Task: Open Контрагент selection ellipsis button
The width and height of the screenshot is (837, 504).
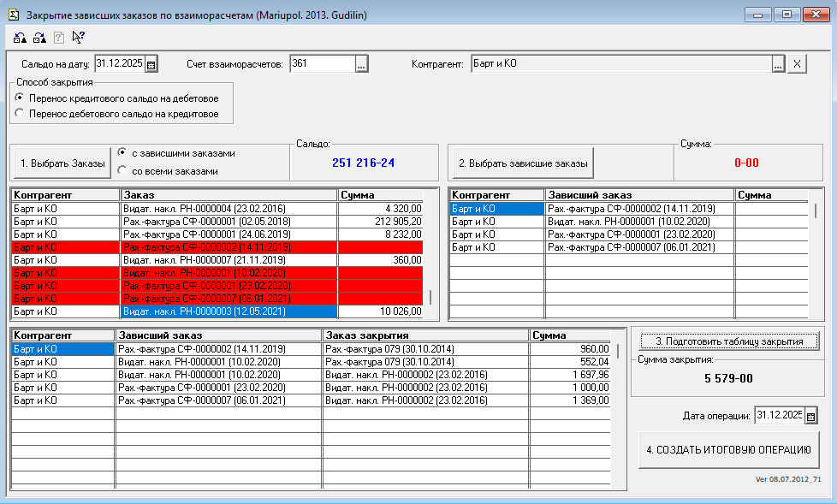Action: (x=777, y=64)
